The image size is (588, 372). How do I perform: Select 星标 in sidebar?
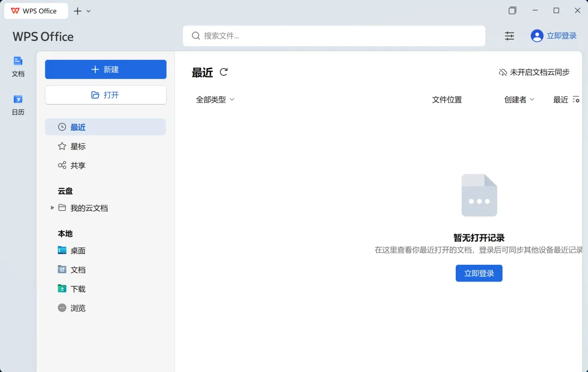pos(106,147)
